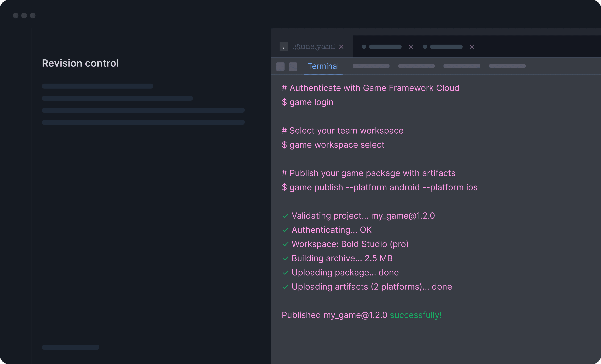Image resolution: width=601 pixels, height=364 pixels.
Task: Click the green 'successfully!' text
Action: click(416, 315)
